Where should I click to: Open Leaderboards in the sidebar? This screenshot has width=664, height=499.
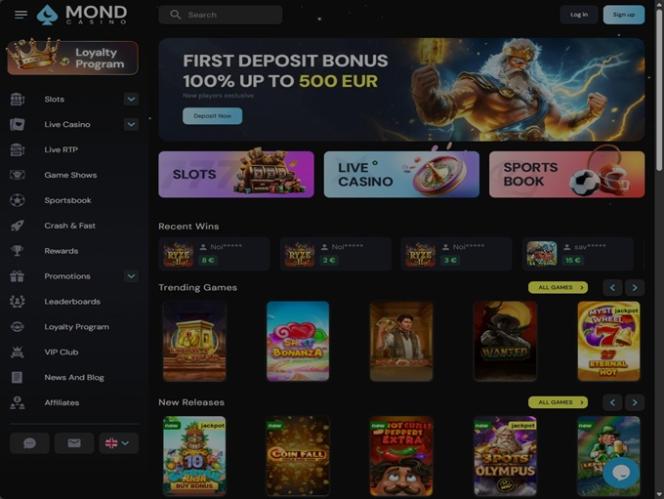click(x=72, y=302)
